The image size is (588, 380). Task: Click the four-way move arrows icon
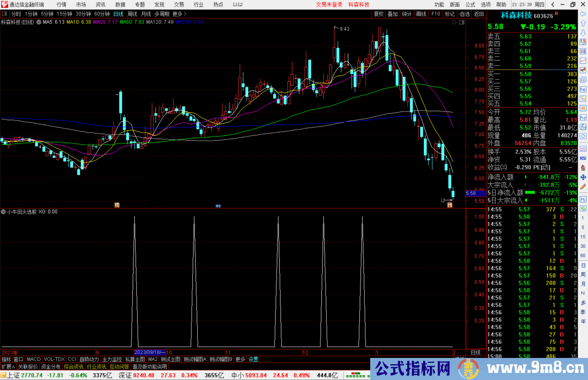583,177
